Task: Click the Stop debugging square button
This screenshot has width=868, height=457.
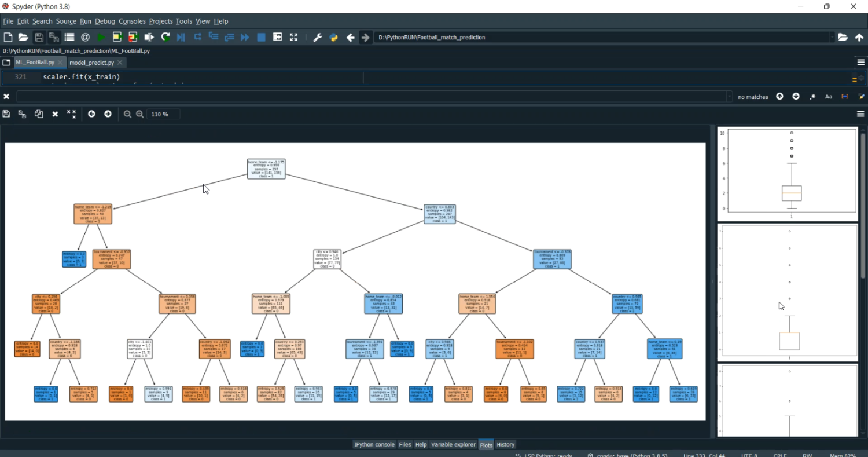Action: [x=261, y=38]
